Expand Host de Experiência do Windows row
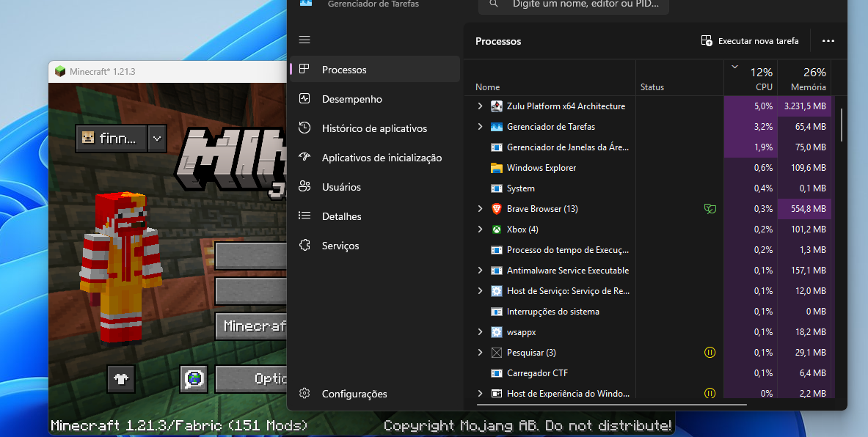 [480, 393]
